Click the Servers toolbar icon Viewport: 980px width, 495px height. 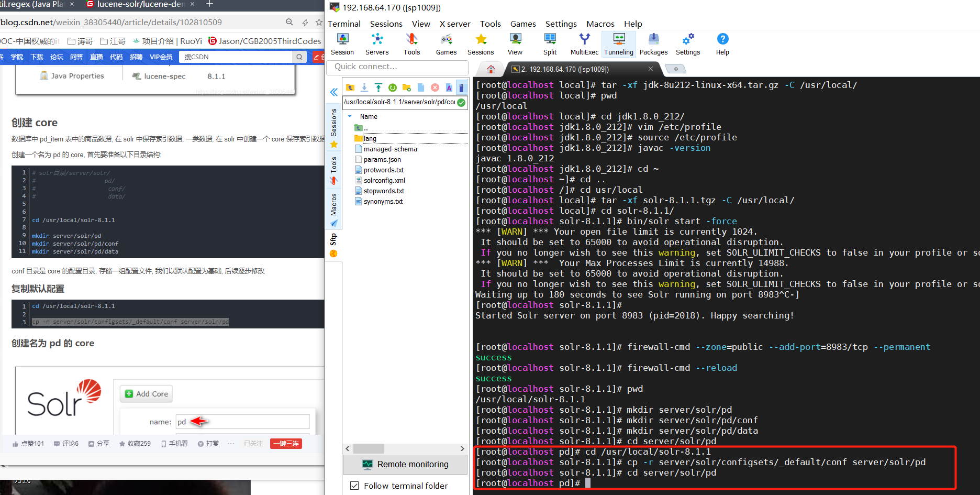pyautogui.click(x=377, y=44)
